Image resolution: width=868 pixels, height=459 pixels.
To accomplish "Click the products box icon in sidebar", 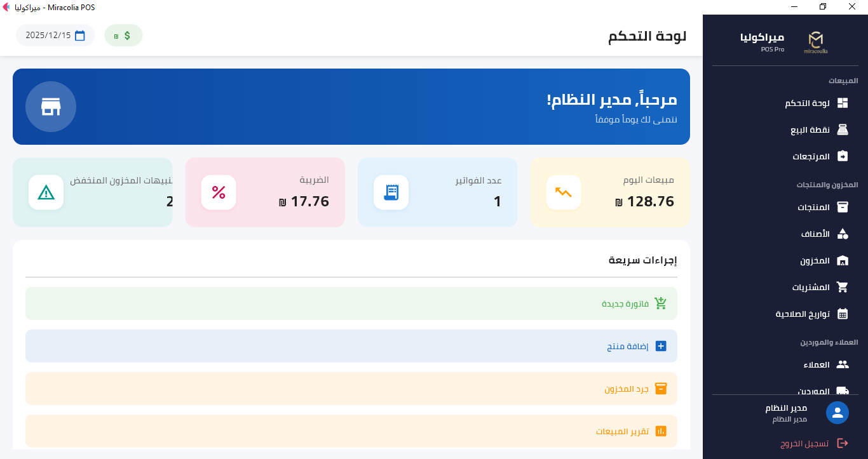I will pyautogui.click(x=843, y=208).
